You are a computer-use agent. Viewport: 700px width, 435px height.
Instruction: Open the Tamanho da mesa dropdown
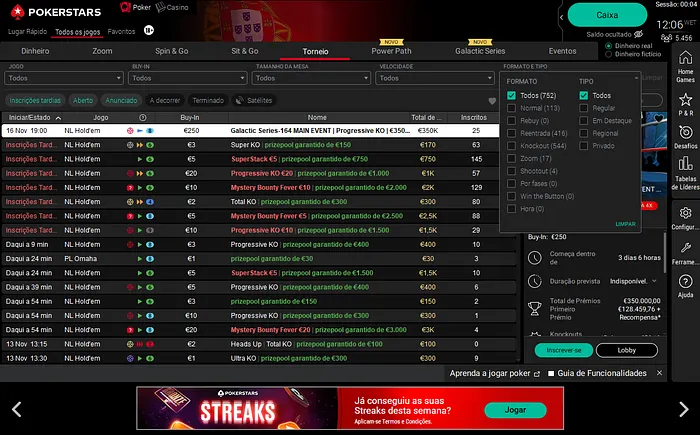311,78
